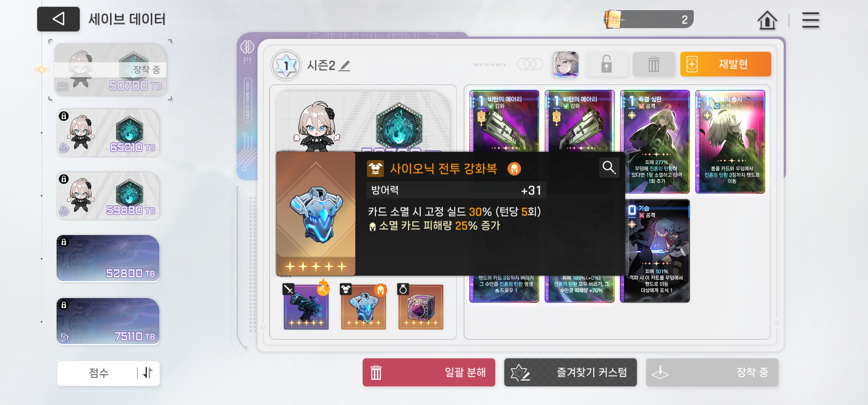Select the ring accessory cube slot
This screenshot has height=405, width=868.
[421, 307]
